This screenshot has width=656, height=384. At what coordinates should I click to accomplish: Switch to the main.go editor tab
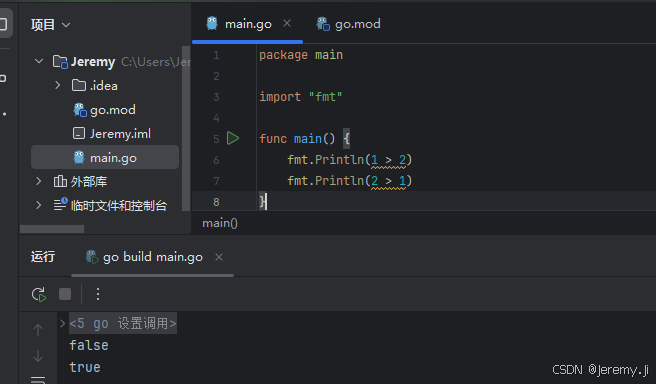click(x=248, y=24)
